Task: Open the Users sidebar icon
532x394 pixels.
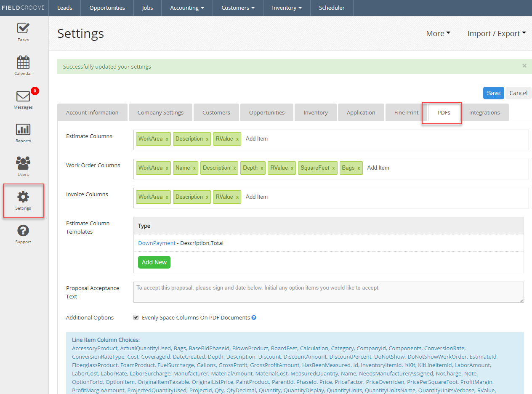Action: [23, 163]
